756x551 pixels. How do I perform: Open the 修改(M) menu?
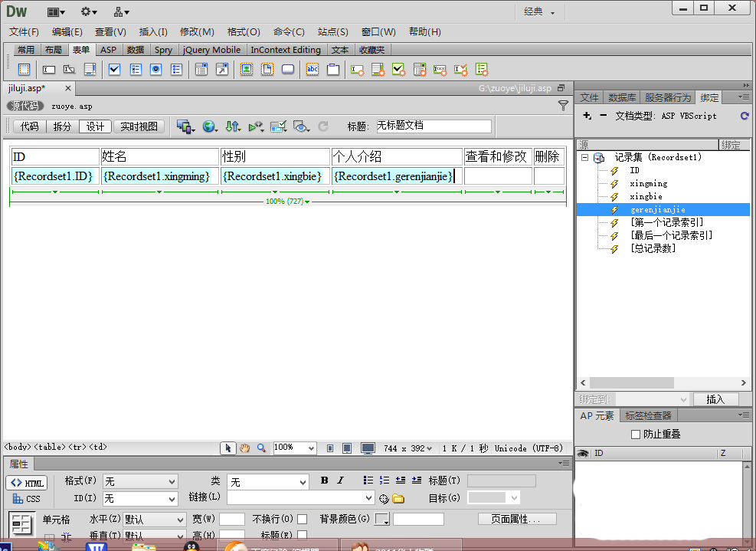pos(197,32)
